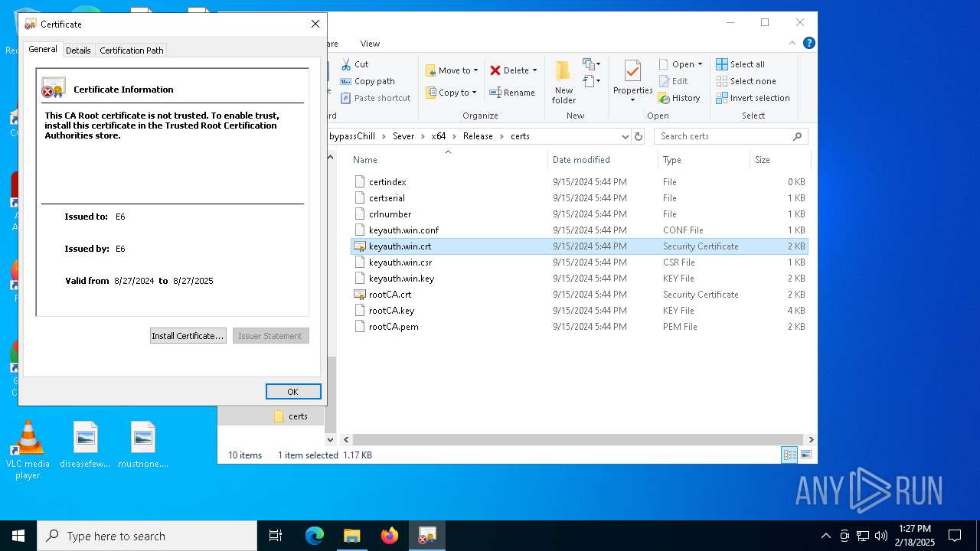
Task: Click Copy path in the ribbon
Action: click(367, 81)
